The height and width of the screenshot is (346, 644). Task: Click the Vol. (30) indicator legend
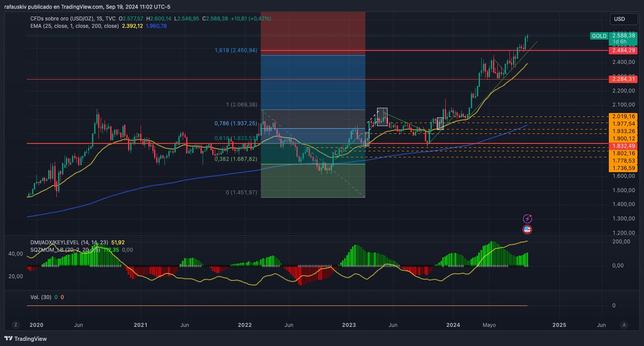point(41,297)
